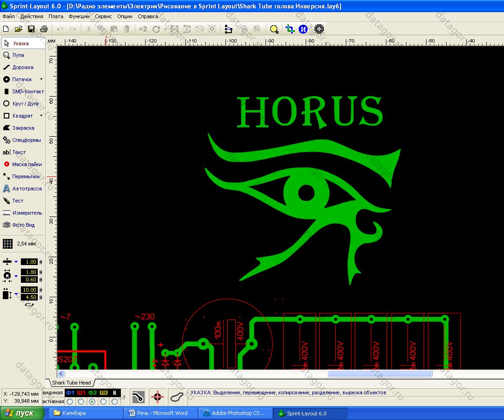Image resolution: width=504 pixels, height=420 pixels.
Task: Select the Маска пайки solder mask tool
Action: [x=23, y=164]
